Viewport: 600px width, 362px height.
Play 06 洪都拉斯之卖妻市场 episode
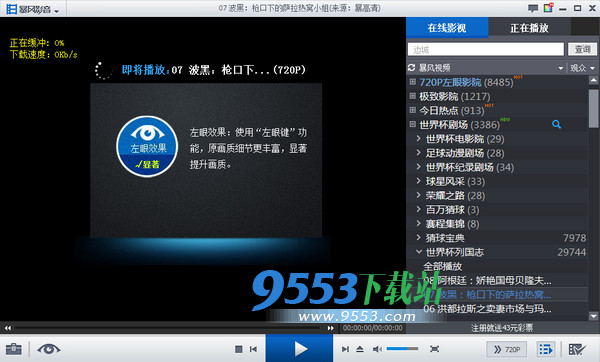[488, 309]
